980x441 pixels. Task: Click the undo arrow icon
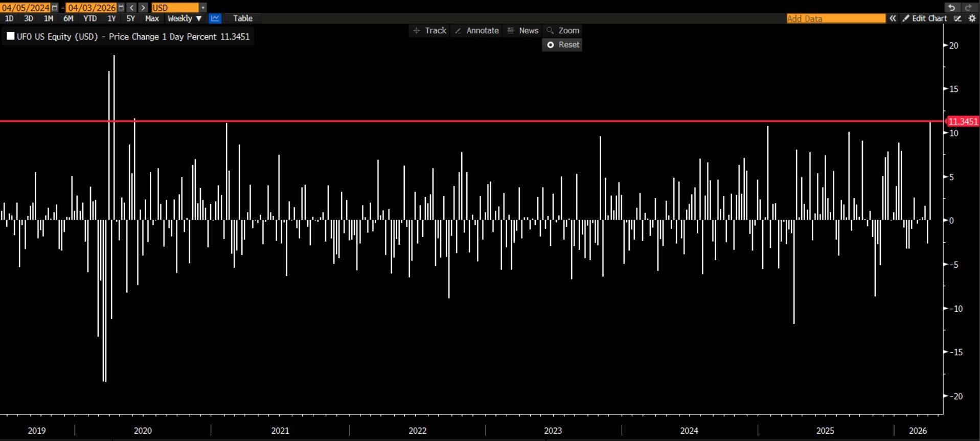(951, 7)
